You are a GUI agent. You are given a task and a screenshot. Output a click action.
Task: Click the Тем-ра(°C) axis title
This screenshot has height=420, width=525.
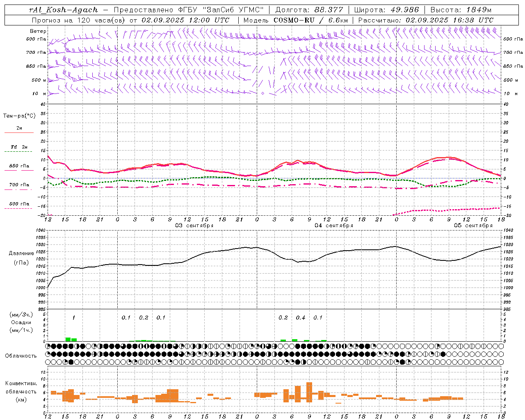click(19, 116)
